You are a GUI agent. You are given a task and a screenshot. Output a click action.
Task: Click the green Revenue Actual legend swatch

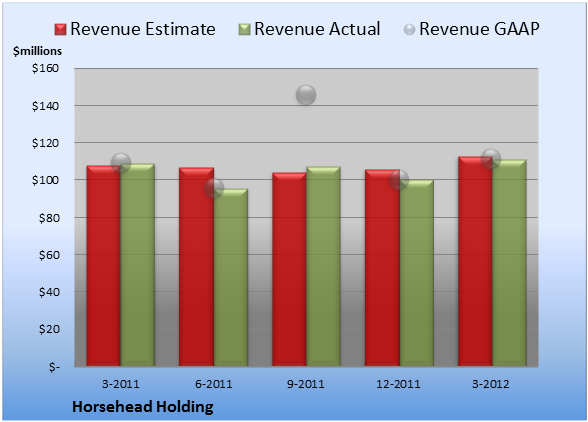pyautogui.click(x=244, y=30)
